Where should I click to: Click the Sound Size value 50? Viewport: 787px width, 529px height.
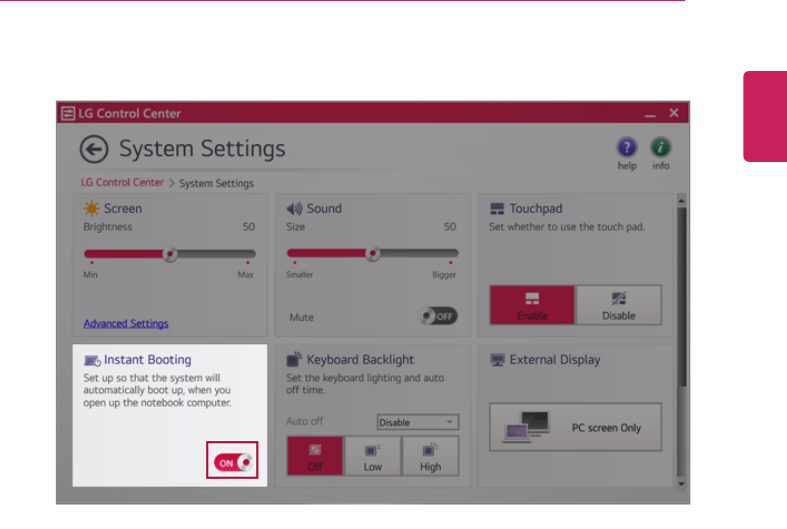(x=450, y=227)
